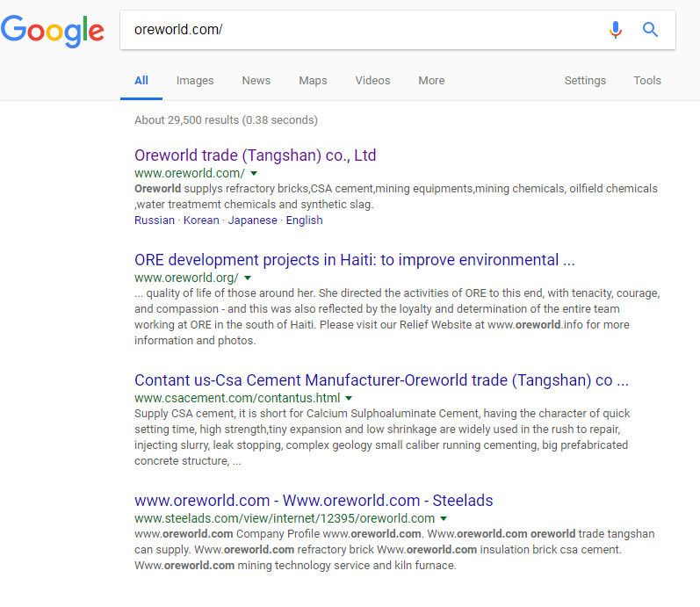Open Oreworld trade (Tangshan) co., Ltd result
Viewport: 700px width, 607px height.
click(256, 155)
